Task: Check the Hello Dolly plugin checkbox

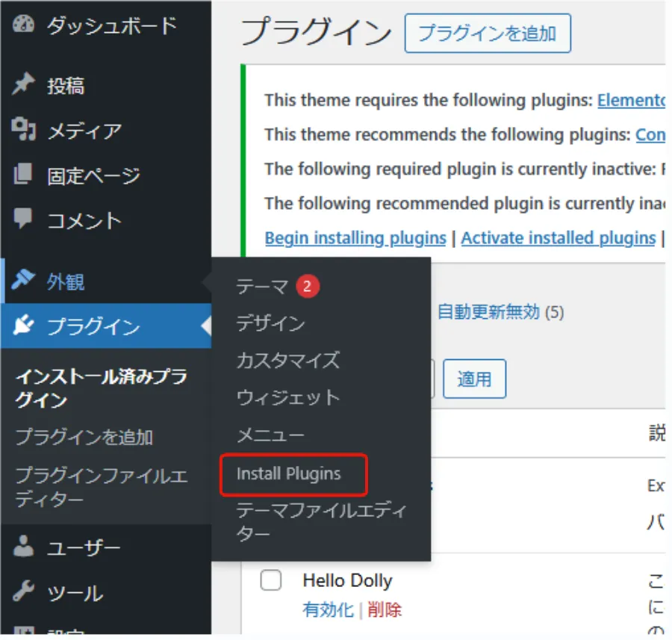Action: tap(270, 580)
